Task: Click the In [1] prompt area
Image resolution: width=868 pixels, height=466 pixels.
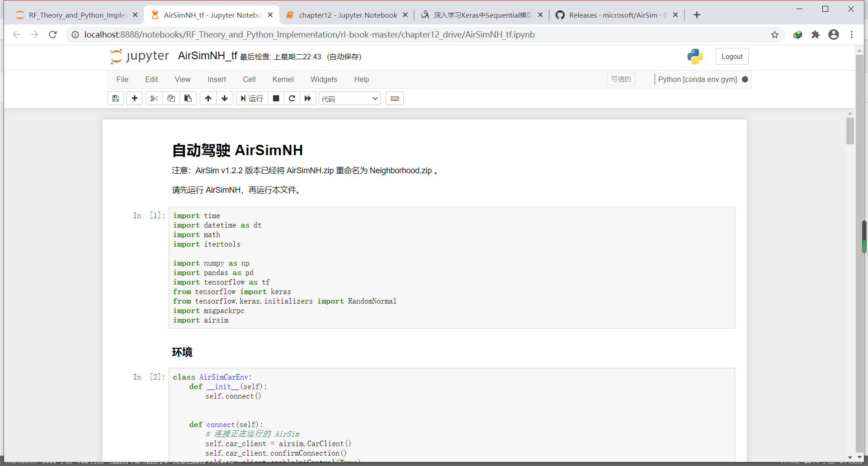Action: (149, 215)
